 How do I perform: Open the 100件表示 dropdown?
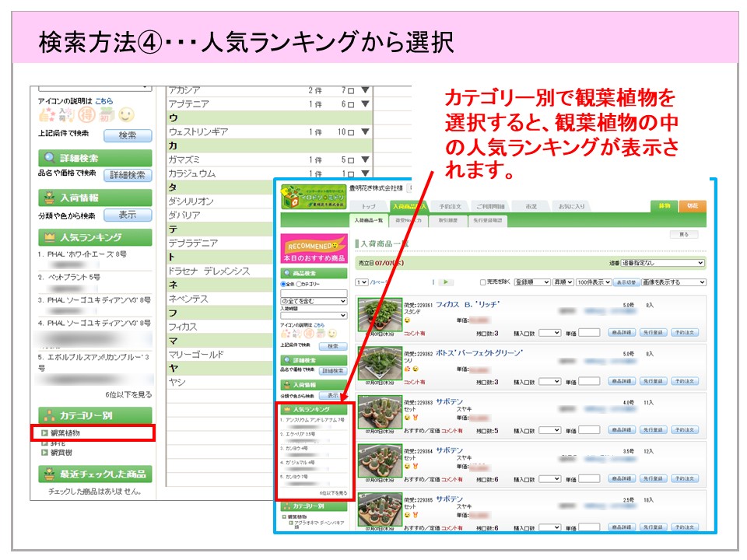(x=594, y=282)
